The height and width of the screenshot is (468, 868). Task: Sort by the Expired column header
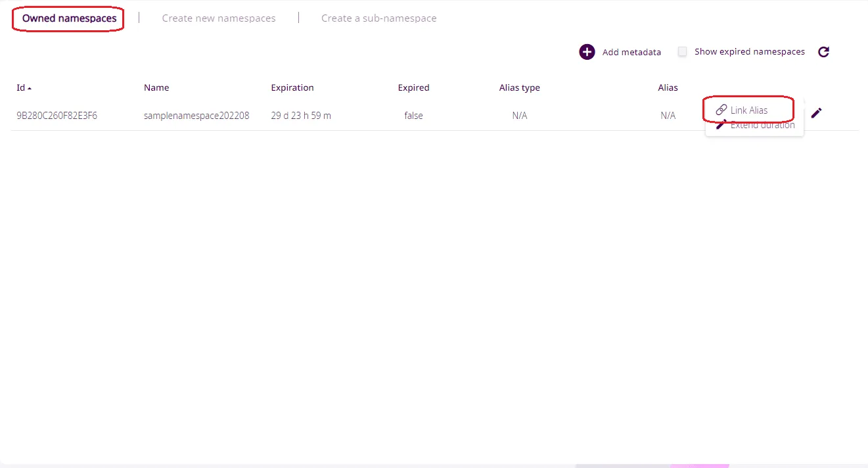413,87
